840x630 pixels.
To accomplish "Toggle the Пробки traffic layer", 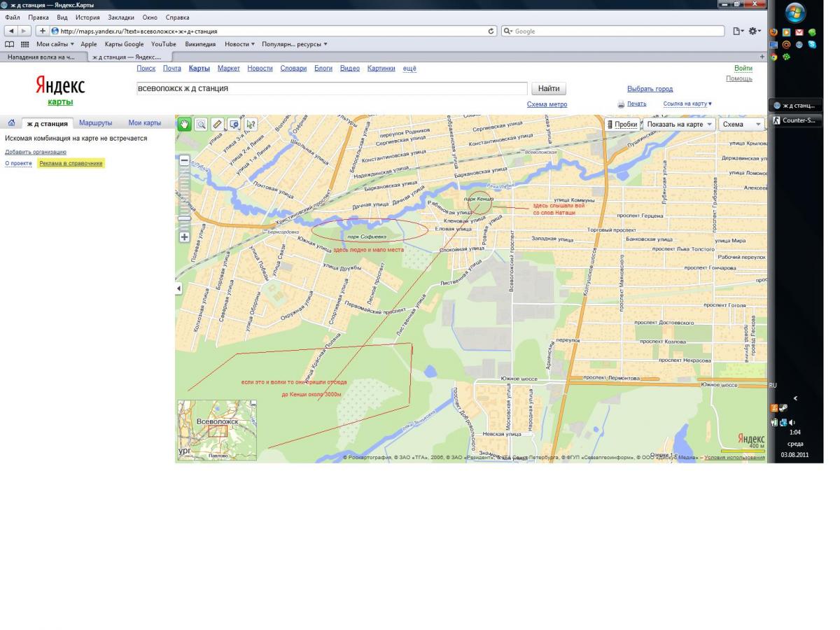I will pos(622,124).
